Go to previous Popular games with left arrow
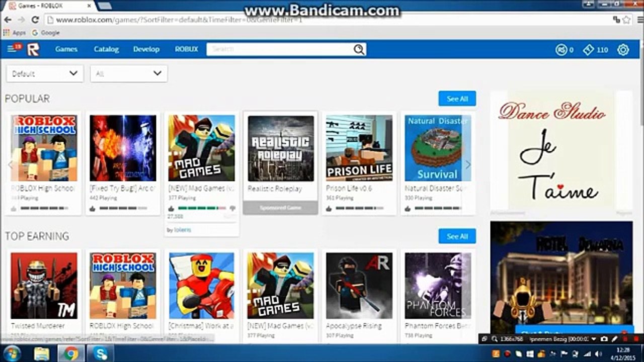The width and height of the screenshot is (644, 362). [10, 164]
